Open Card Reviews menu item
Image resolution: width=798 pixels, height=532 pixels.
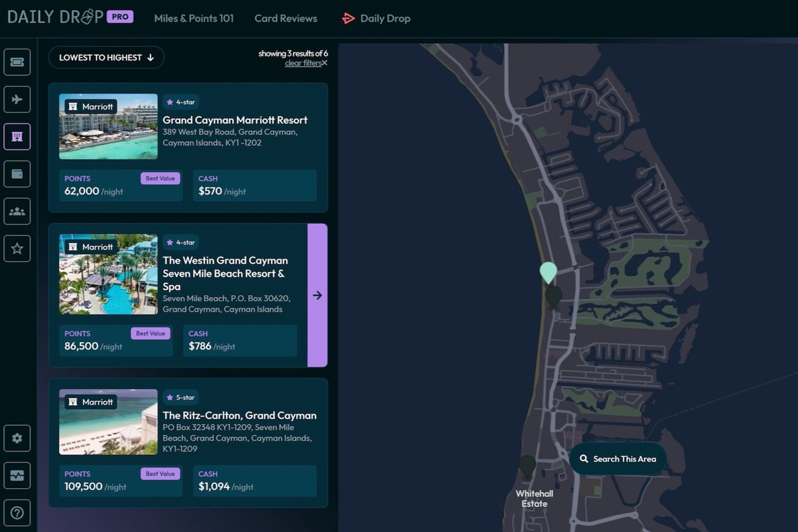click(286, 18)
